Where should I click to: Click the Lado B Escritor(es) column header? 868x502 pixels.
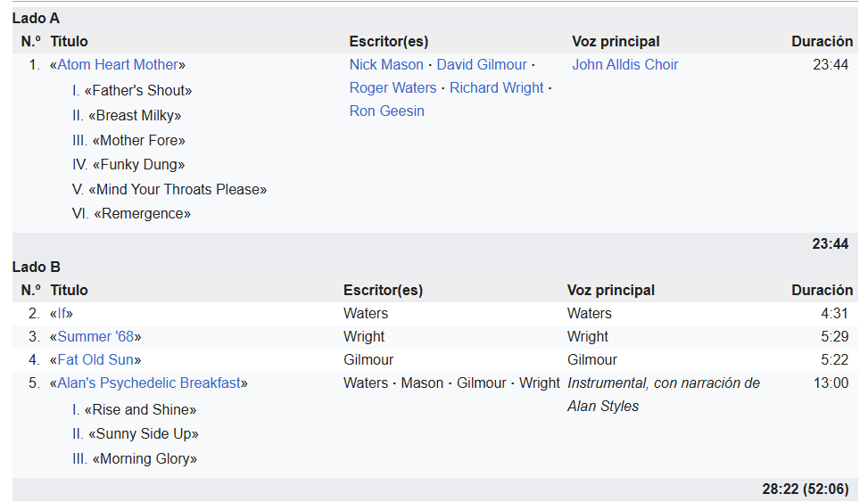[383, 290]
